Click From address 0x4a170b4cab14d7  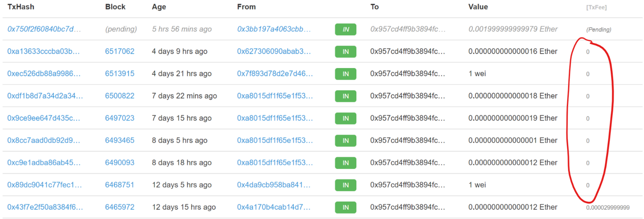274,207
